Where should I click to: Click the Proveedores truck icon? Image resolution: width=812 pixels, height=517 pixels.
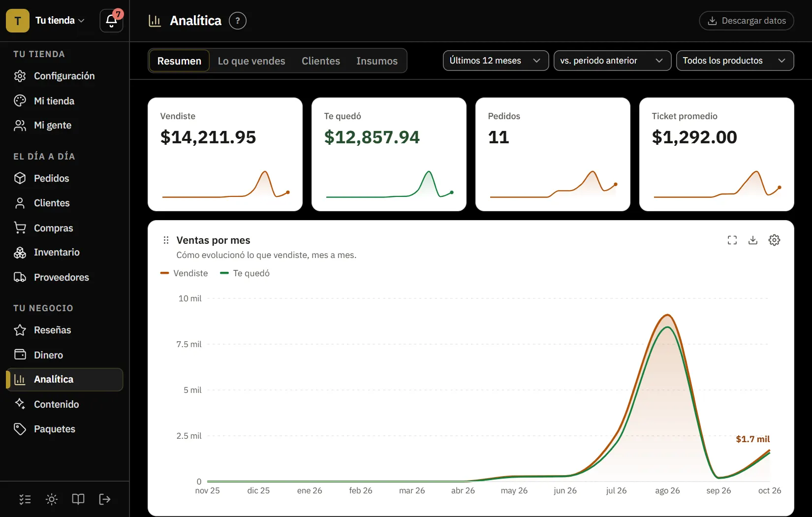tap(20, 277)
